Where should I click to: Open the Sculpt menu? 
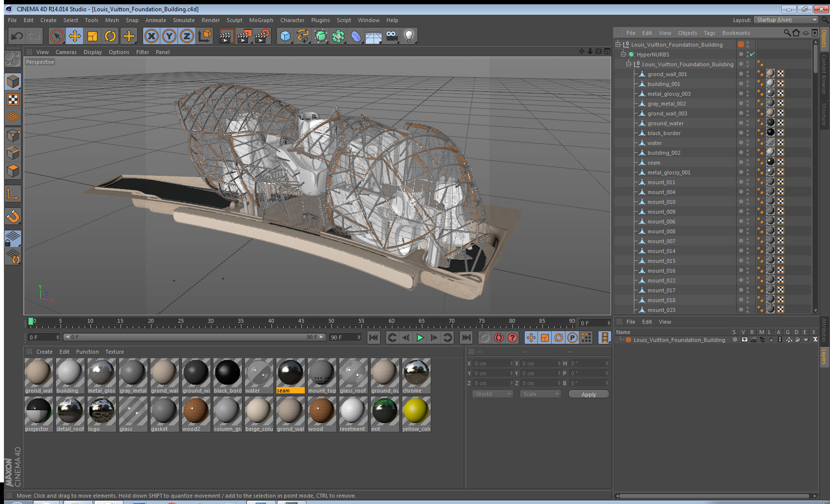[x=235, y=20]
